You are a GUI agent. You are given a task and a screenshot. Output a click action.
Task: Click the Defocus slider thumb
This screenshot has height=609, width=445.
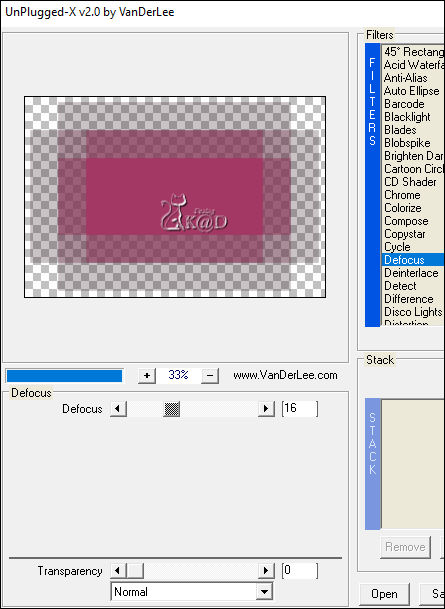click(171, 409)
